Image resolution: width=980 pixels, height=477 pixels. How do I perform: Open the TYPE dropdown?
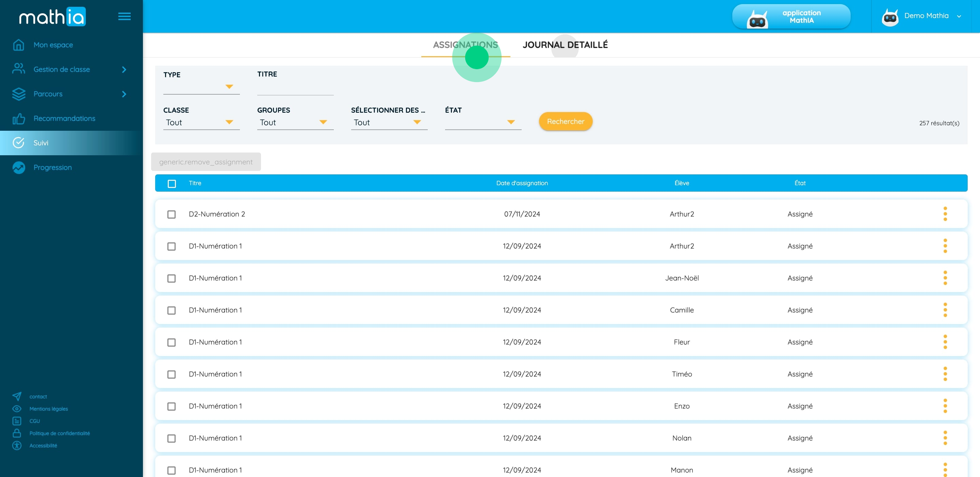[x=201, y=87]
